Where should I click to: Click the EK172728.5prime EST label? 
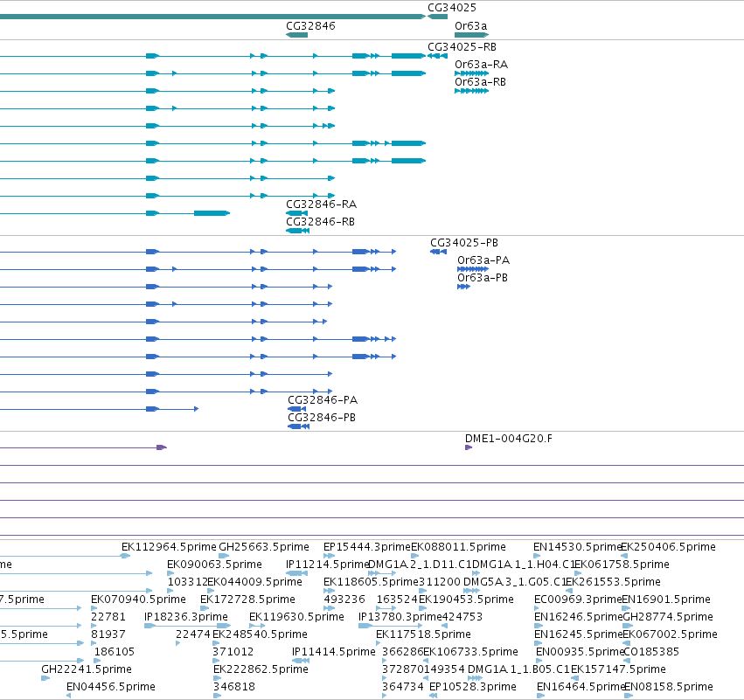click(247, 600)
